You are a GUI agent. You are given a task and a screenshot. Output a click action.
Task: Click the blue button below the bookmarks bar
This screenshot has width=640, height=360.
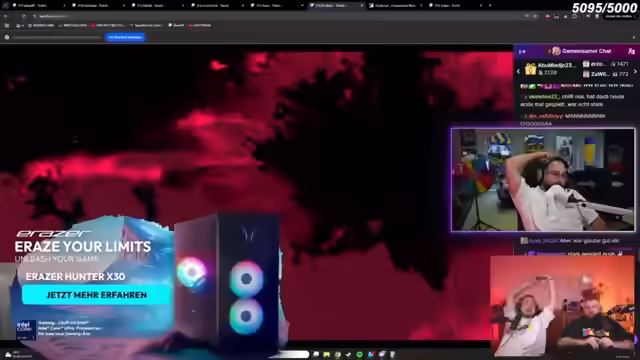125,37
